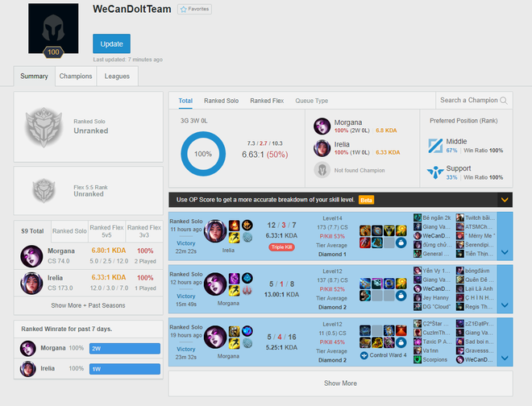532x406 pixels.
Task: Click the Irelia portrait in first match
Action: tap(215, 231)
